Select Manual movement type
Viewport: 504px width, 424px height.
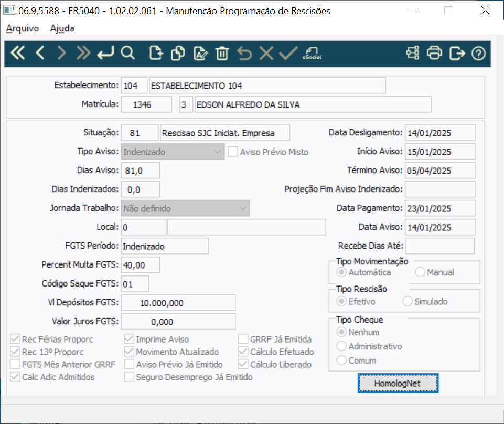tap(420, 272)
